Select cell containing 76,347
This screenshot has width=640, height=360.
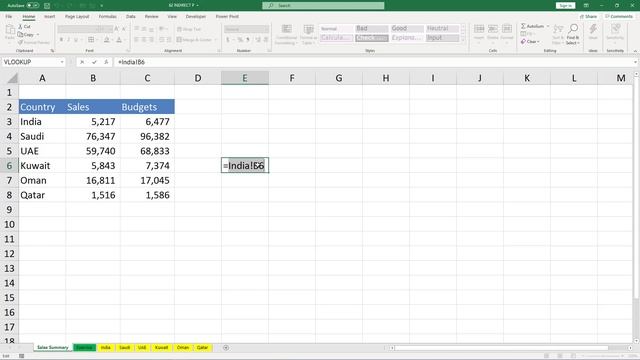pyautogui.click(x=93, y=136)
